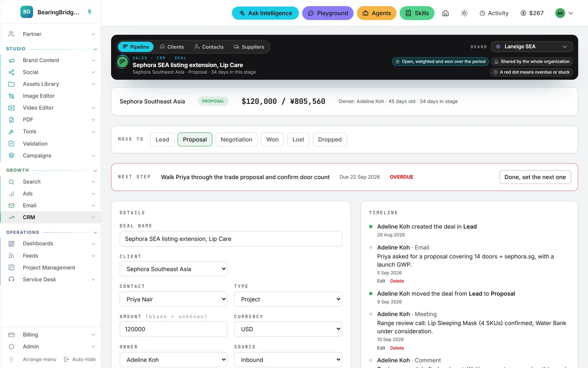The image size is (588, 368).
Task: Change the Currency dropdown from USD
Action: tap(288, 329)
